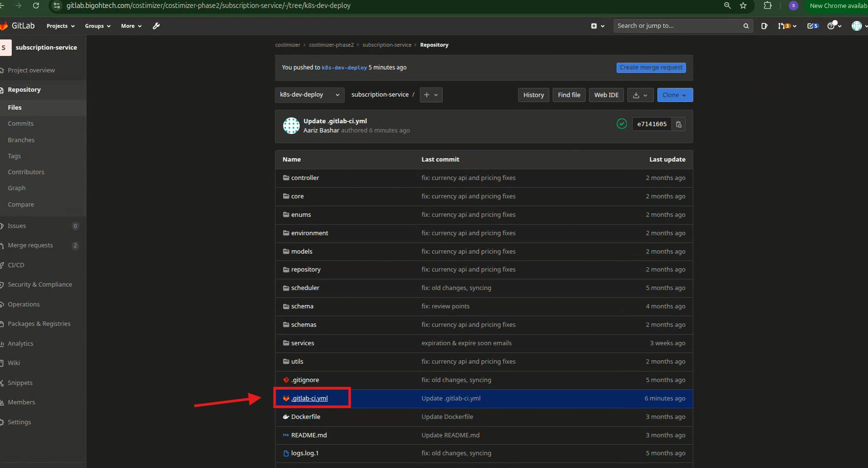The width and height of the screenshot is (868, 468).
Task: Open the Web IDE button
Action: tap(606, 95)
